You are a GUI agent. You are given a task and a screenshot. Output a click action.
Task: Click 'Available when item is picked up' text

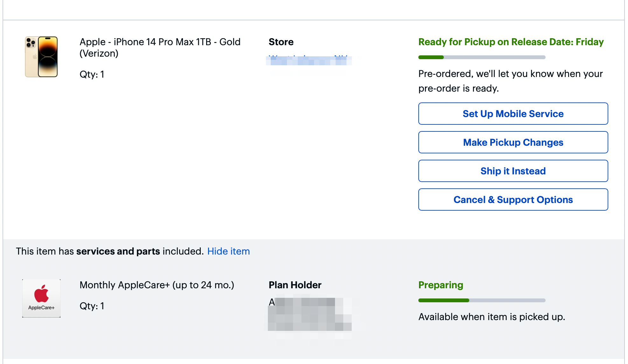click(492, 317)
